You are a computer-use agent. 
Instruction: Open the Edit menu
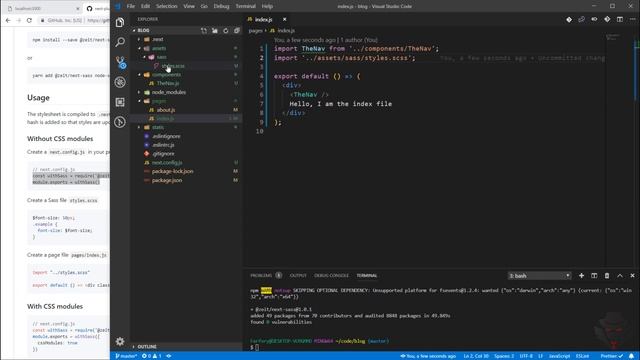click(145, 6)
